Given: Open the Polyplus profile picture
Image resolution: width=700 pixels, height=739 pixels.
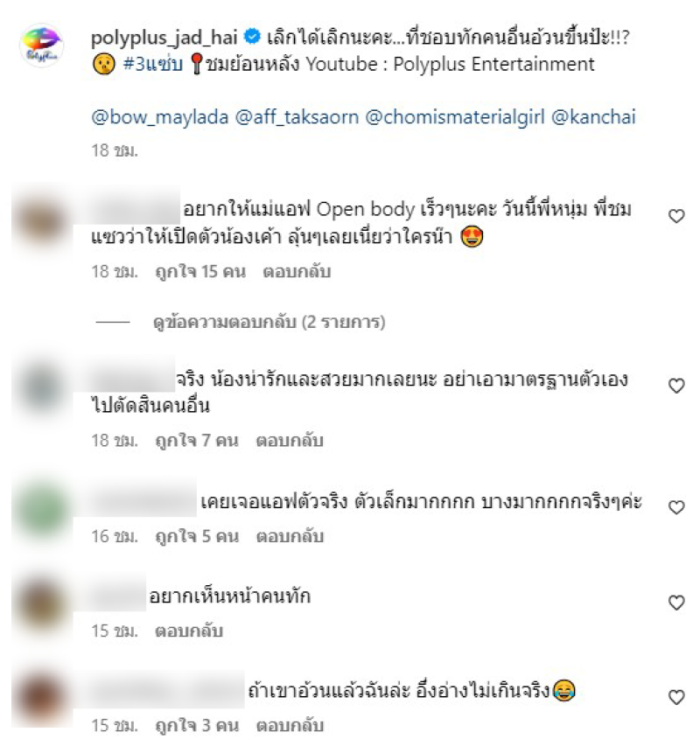Looking at the screenshot, I should click(x=41, y=45).
